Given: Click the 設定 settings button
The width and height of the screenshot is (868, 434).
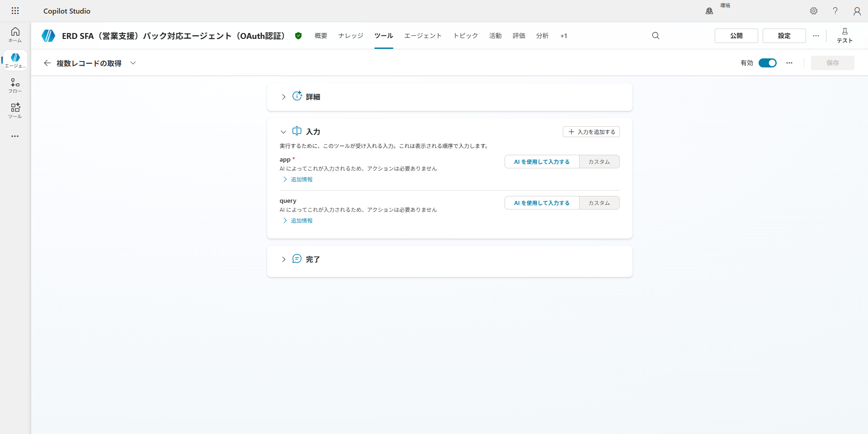Looking at the screenshot, I should [784, 36].
